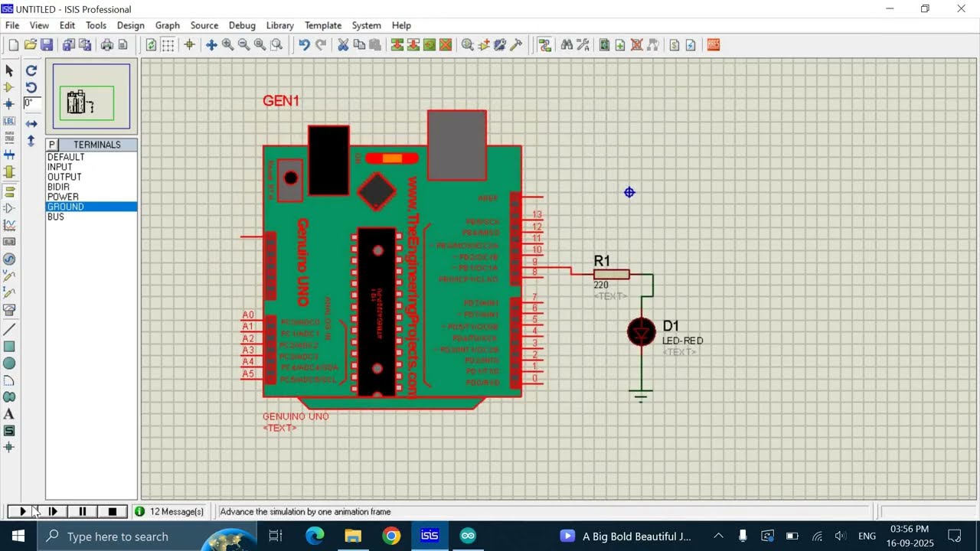Select the 2D Graphics Line tool
The width and height of the screenshot is (980, 551).
9,330
